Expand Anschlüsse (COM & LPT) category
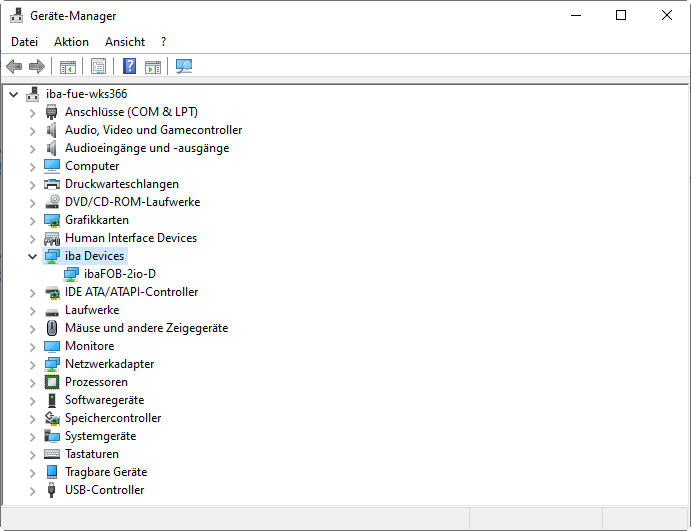The height and width of the screenshot is (531, 691). click(x=32, y=112)
